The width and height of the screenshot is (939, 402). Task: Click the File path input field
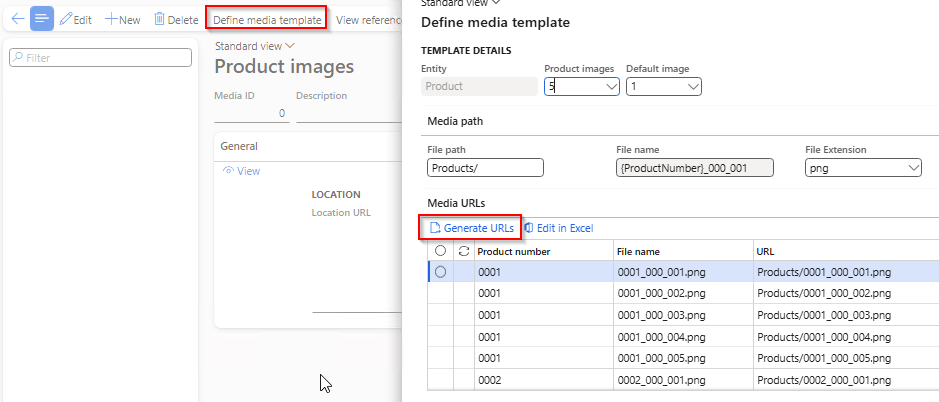485,168
